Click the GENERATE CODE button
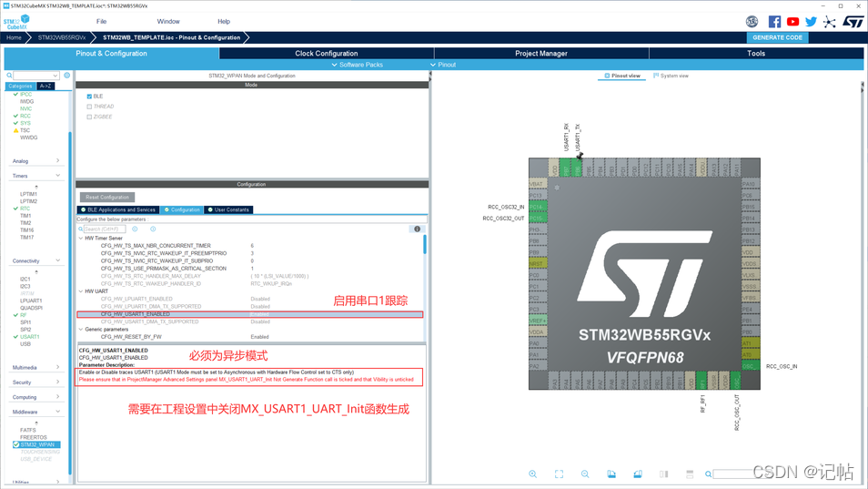This screenshot has width=868, height=489. 777,37
